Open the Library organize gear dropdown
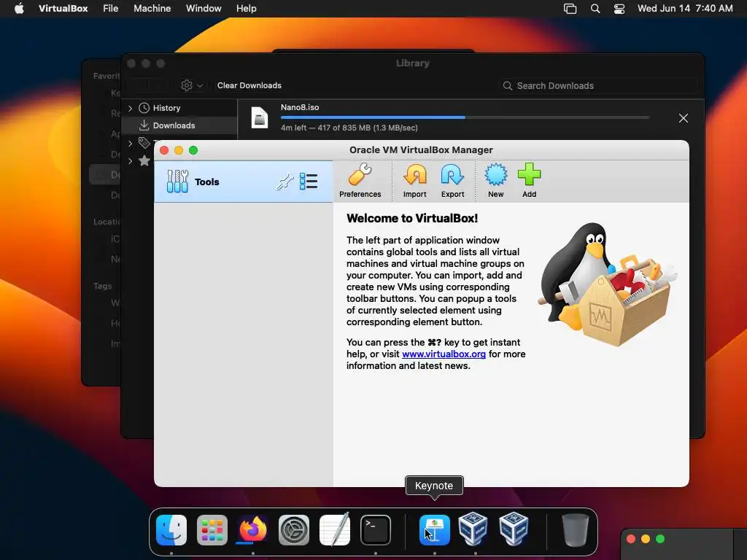Viewport: 747px width, 560px height. (192, 85)
